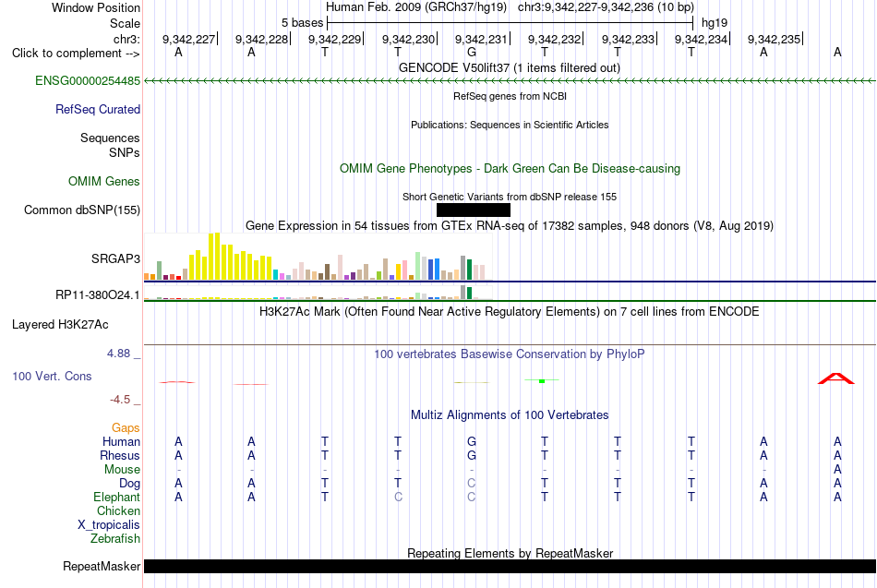Click the X_tropicalis species label
This screenshot has width=877, height=588.
click(109, 525)
